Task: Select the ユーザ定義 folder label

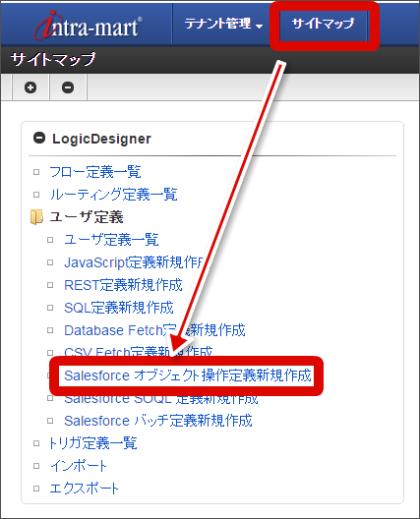Action: [x=87, y=217]
